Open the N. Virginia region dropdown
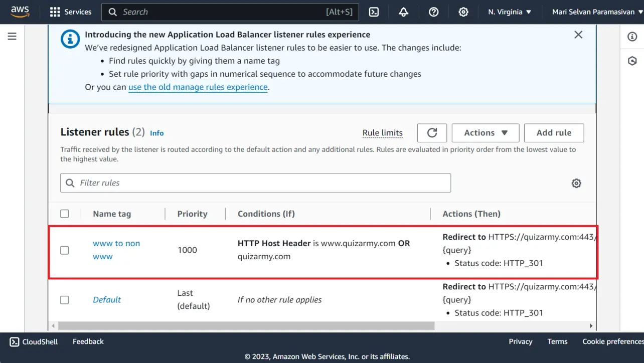This screenshot has height=363, width=644. (x=510, y=12)
